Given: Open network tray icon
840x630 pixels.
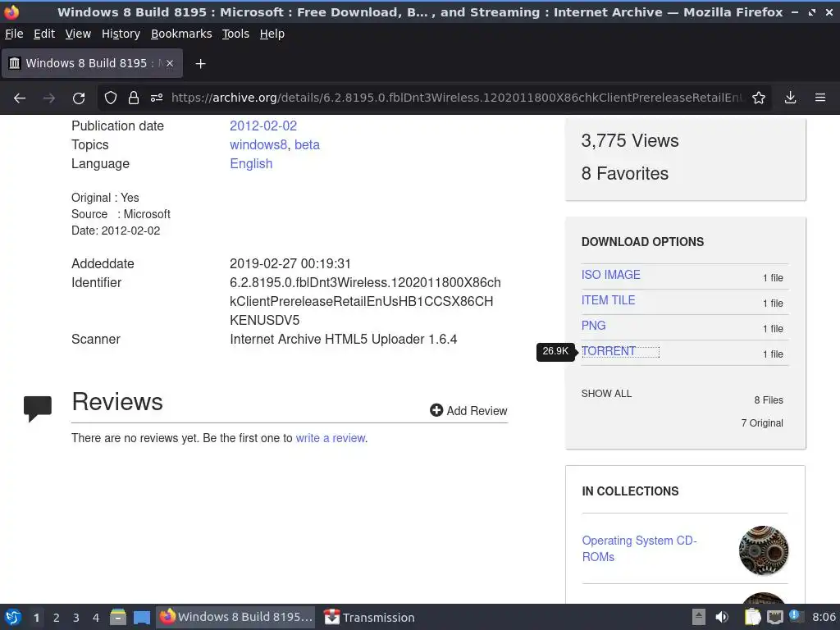Looking at the screenshot, I should coord(774,617).
